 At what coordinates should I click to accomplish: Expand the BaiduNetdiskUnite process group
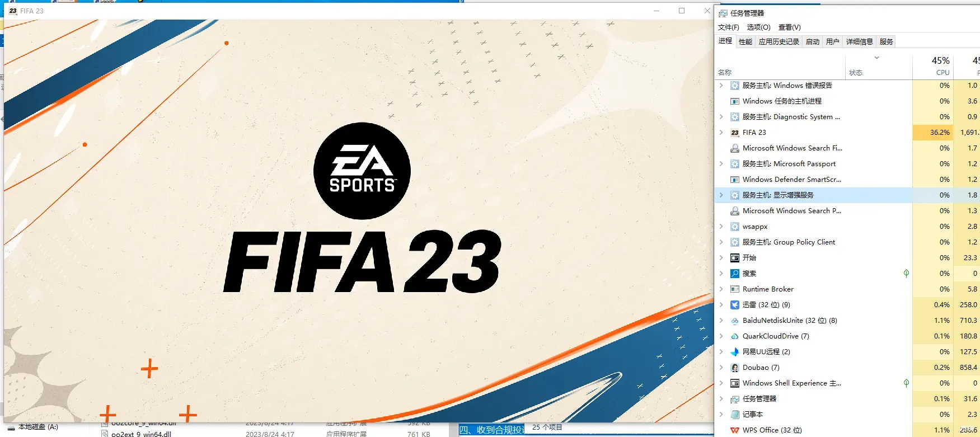coord(721,321)
